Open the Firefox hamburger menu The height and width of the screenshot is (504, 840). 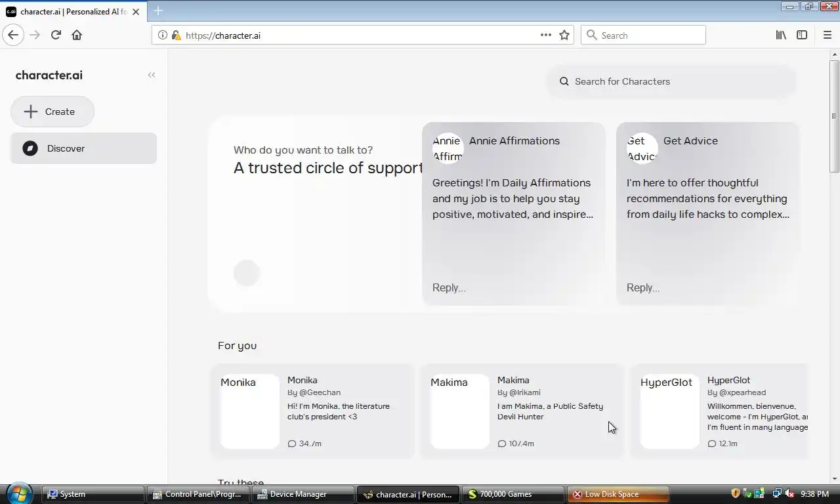coord(827,35)
